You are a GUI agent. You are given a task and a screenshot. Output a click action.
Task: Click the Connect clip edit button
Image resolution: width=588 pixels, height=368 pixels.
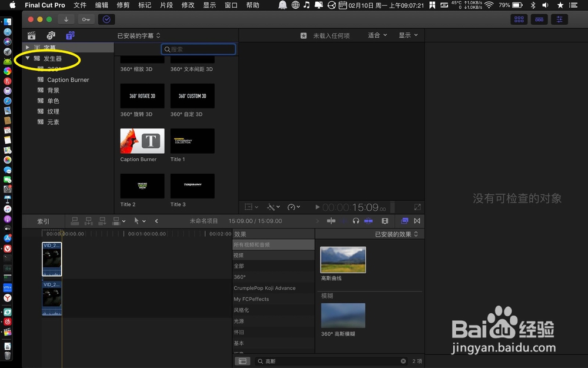click(75, 221)
